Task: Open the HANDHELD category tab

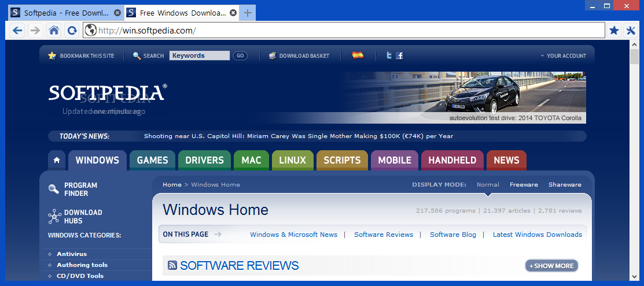Action: tap(452, 161)
